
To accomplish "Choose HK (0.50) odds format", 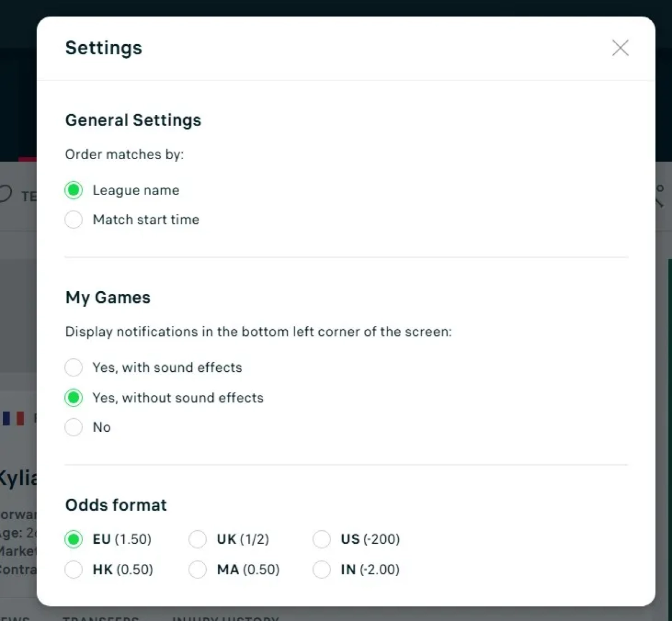I will pyautogui.click(x=73, y=570).
